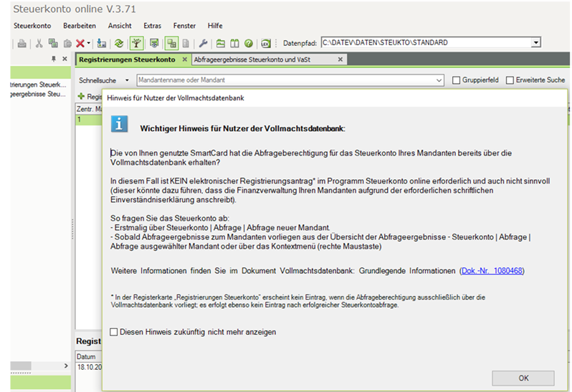The image size is (572, 392).
Task: Switch to Registrierungen Steuerkonto tab
Action: pyautogui.click(x=127, y=59)
